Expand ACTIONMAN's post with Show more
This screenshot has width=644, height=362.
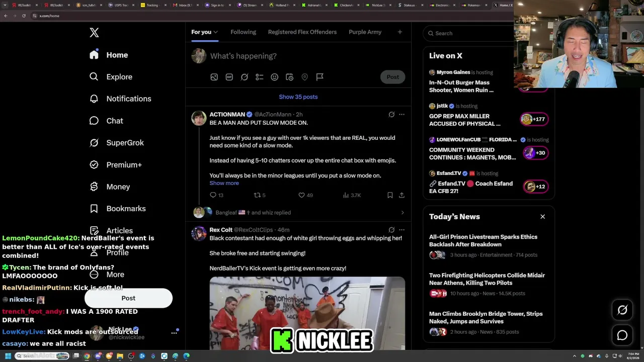point(224,183)
